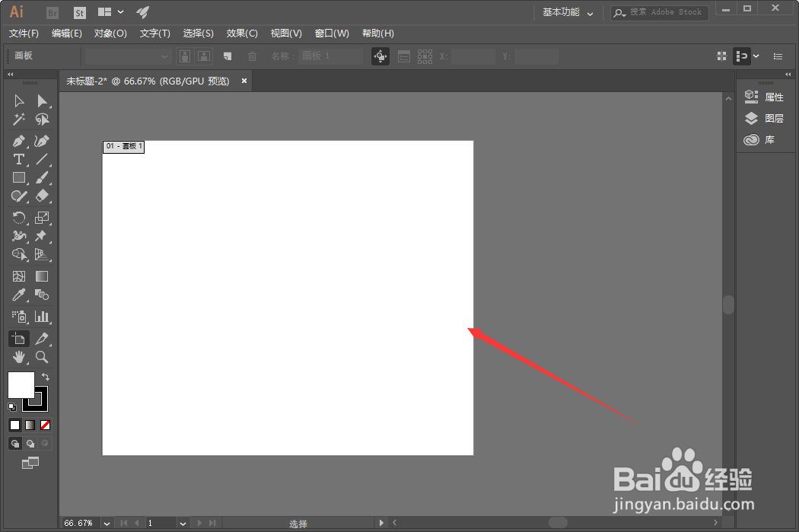Select the Rectangle tool
Screen dimensions: 799x532
(x=19, y=178)
